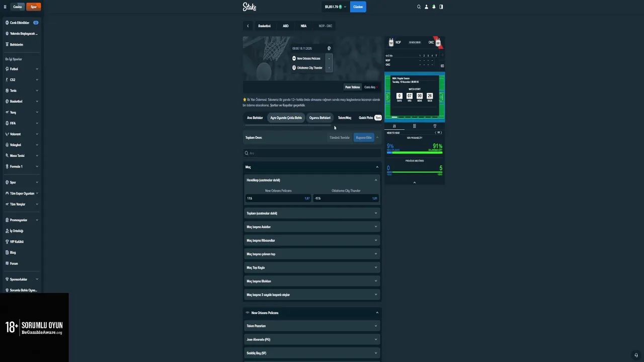Switch to the Quick Picks tab
Viewport: 644px width, 362px height.
tap(370, 118)
